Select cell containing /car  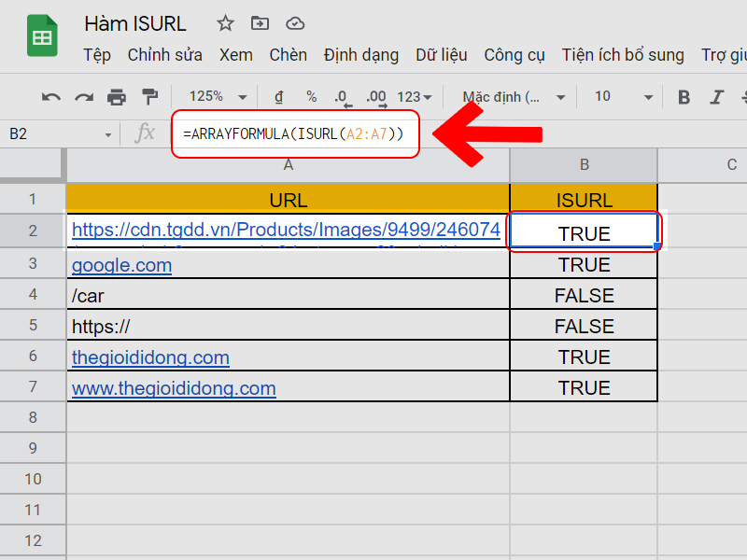(289, 295)
